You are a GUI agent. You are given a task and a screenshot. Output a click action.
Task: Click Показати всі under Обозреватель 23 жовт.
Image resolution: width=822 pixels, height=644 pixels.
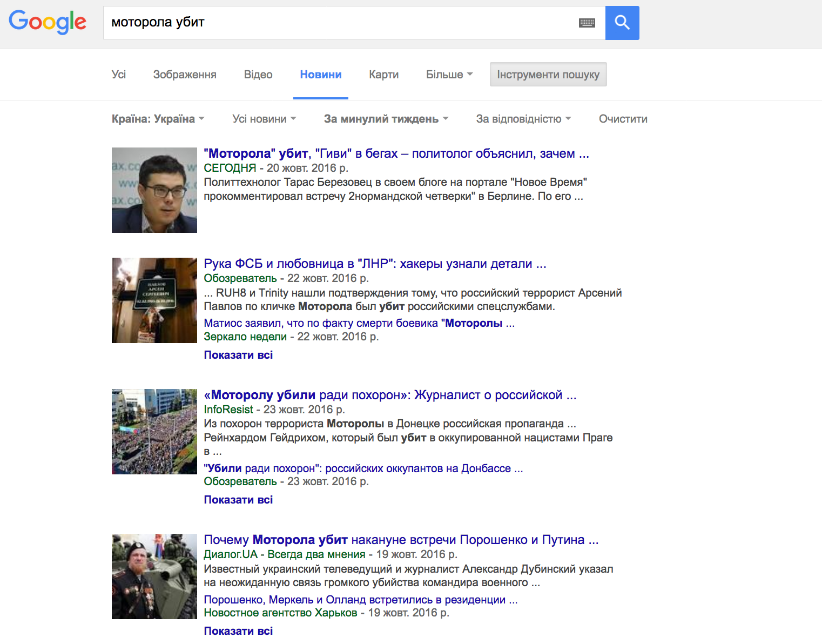coord(238,500)
